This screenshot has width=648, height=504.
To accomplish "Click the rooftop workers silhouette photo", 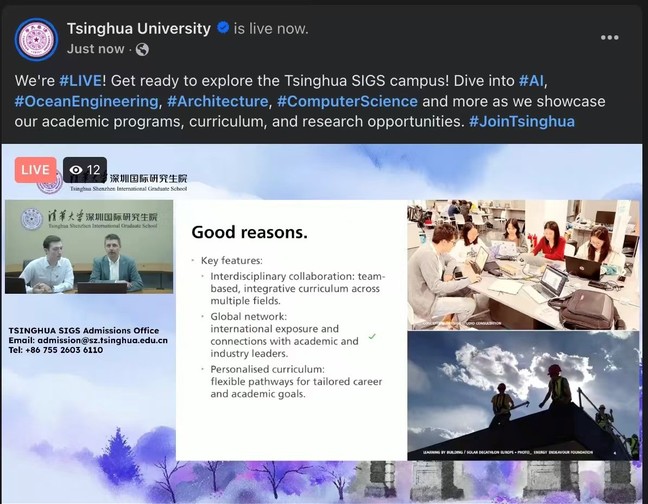I will (x=523, y=395).
